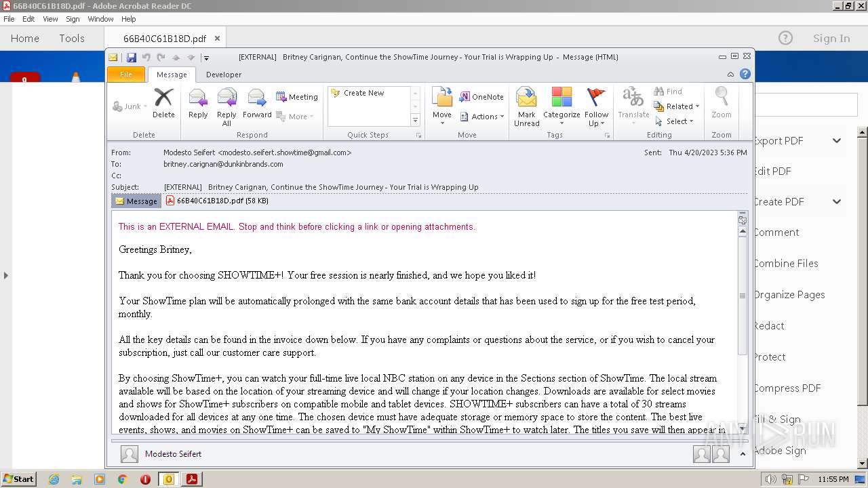Switch to the Developer ribbon tab

pos(224,75)
